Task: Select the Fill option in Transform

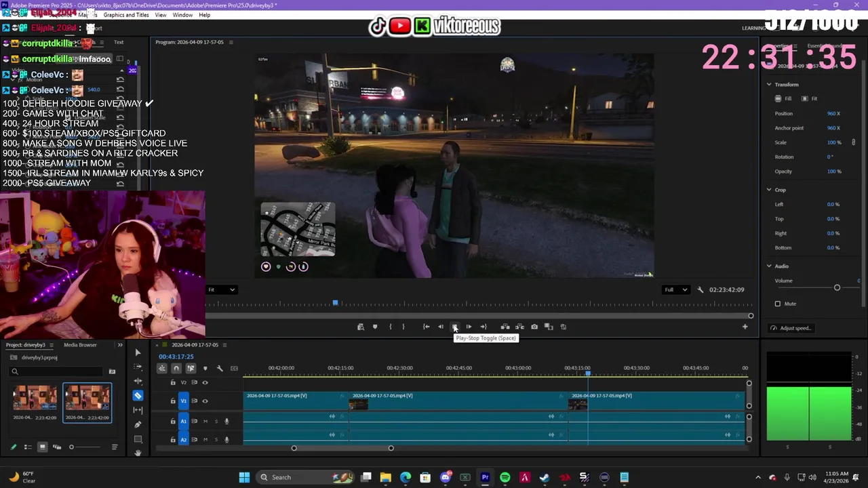Action: 783,99
